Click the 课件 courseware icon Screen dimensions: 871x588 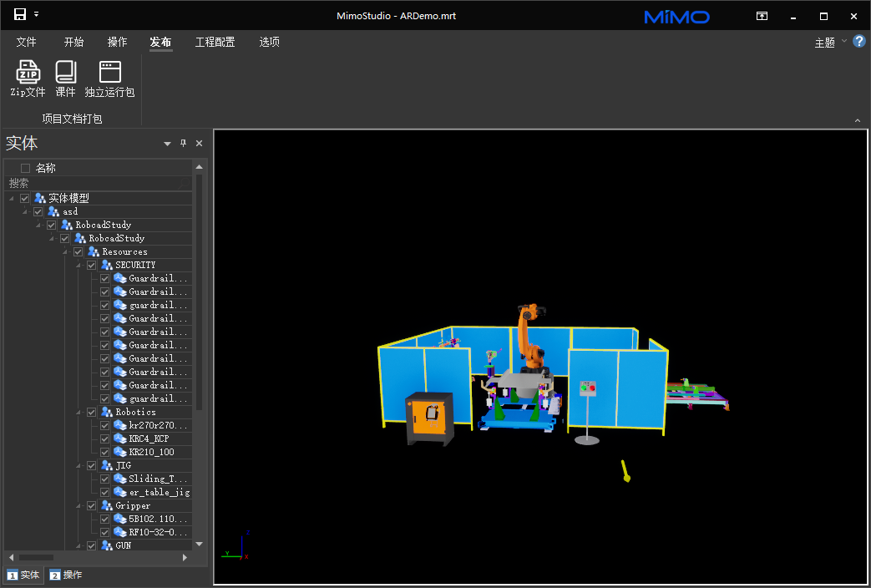point(65,73)
